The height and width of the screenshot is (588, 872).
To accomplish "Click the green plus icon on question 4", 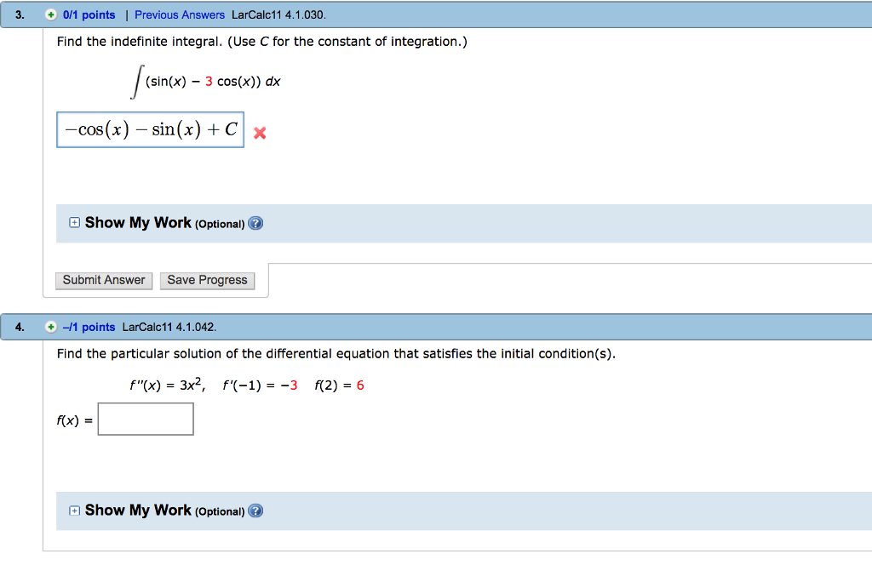I will tap(52, 327).
